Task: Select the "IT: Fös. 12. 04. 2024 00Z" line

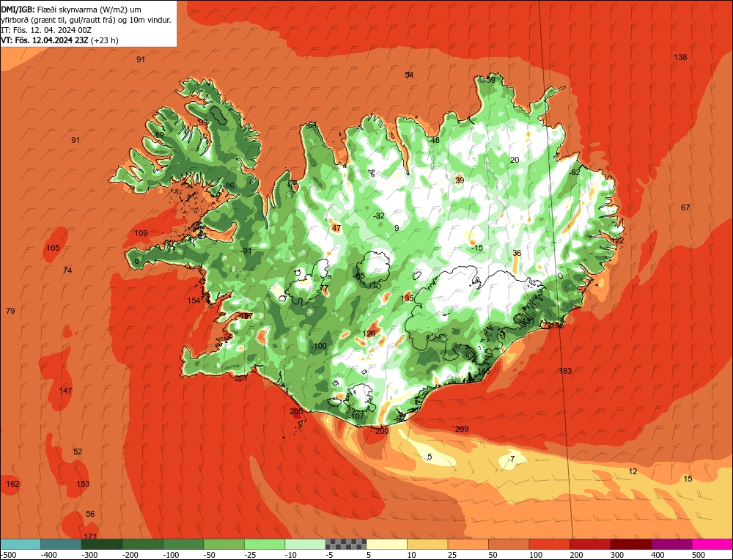Action: point(45,30)
